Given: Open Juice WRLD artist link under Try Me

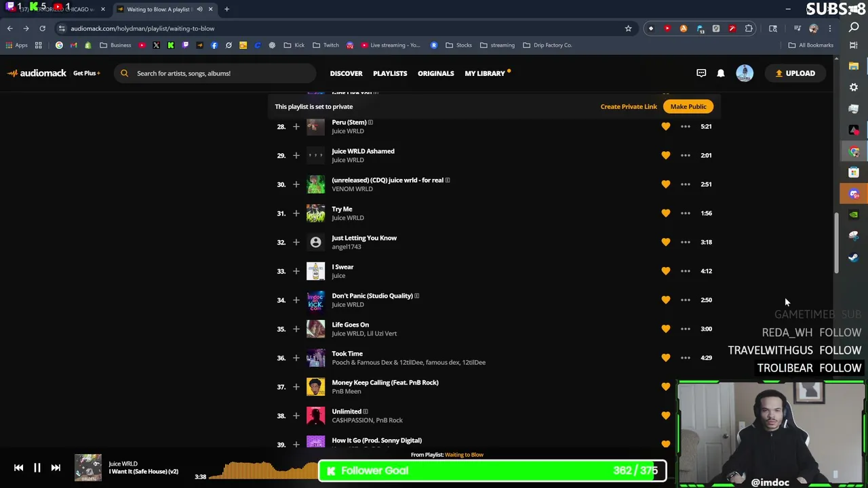Looking at the screenshot, I should point(347,218).
